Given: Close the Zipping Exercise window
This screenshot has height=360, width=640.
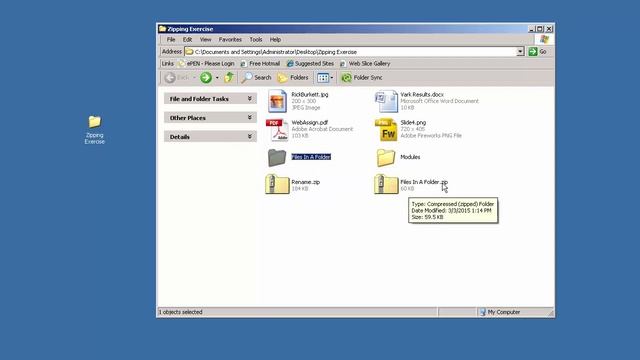Looking at the screenshot, I should tap(549, 29).
